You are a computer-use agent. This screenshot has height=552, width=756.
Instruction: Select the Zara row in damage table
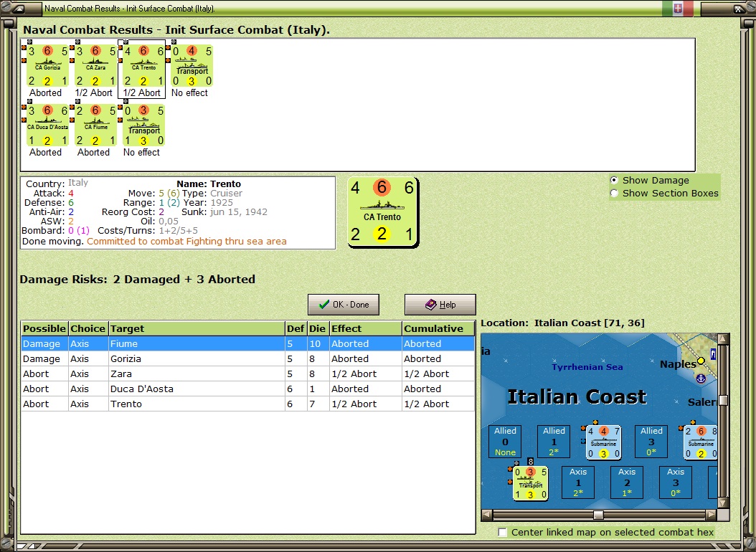click(x=248, y=373)
